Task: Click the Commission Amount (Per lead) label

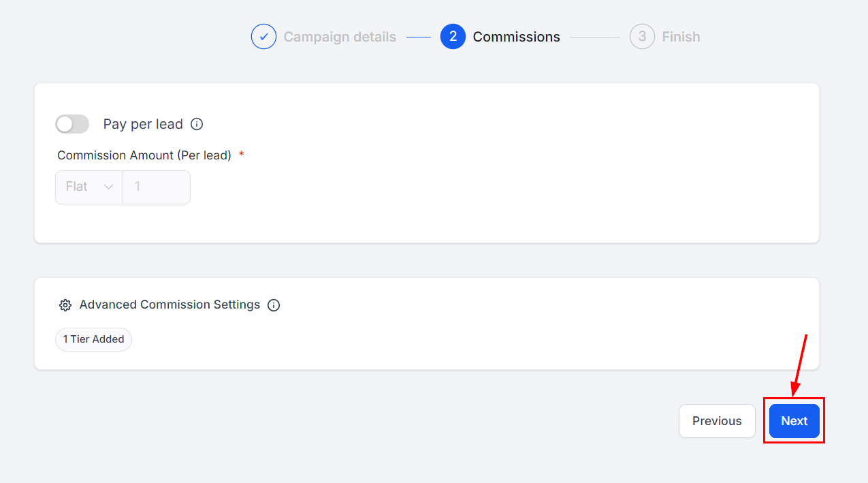Action: (x=144, y=155)
